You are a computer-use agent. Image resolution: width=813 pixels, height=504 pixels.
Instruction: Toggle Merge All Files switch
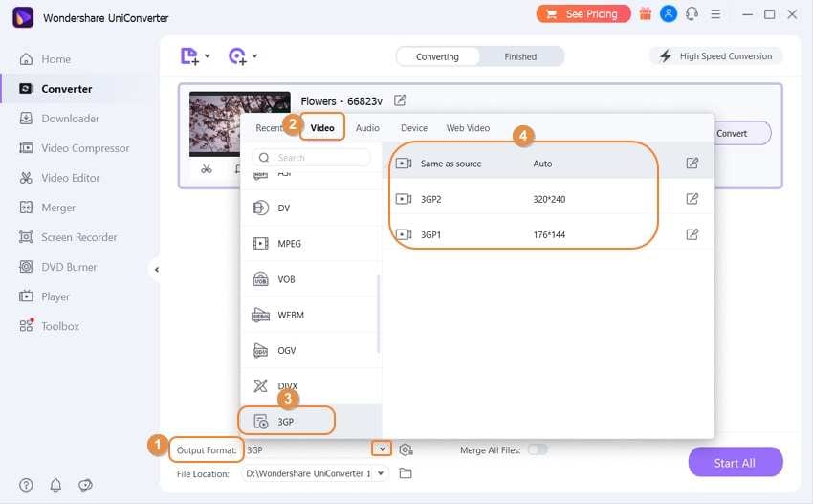click(538, 449)
